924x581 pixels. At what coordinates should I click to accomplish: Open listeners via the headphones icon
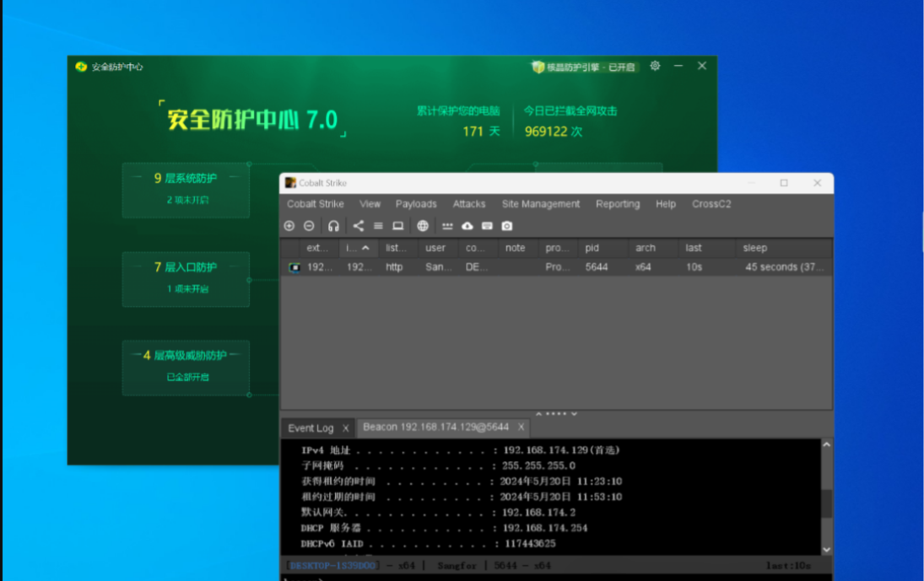333,226
